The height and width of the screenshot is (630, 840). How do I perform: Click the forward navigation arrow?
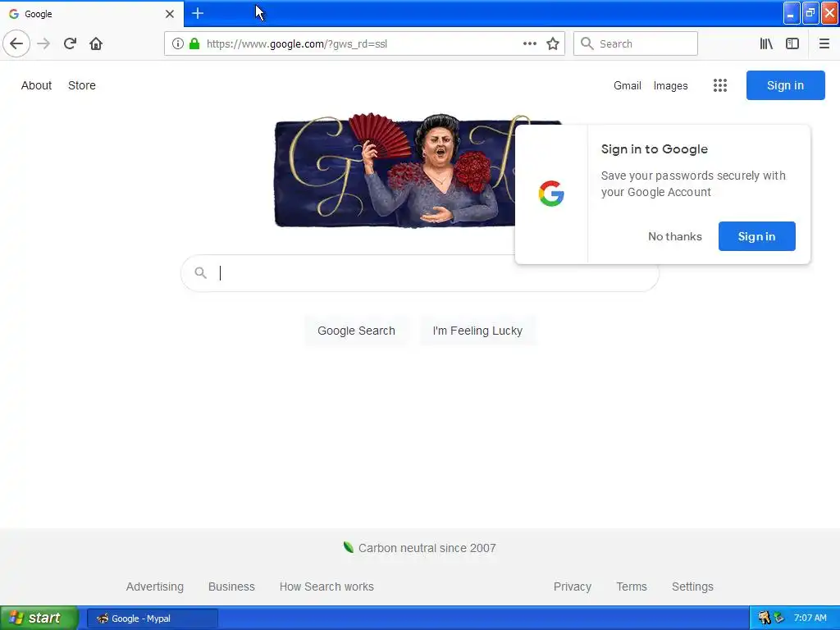coord(43,43)
